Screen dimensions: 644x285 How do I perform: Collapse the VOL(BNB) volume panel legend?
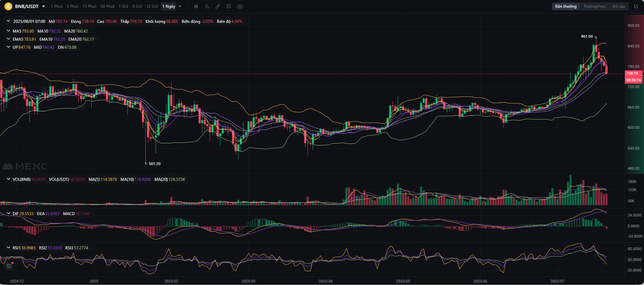8,179
